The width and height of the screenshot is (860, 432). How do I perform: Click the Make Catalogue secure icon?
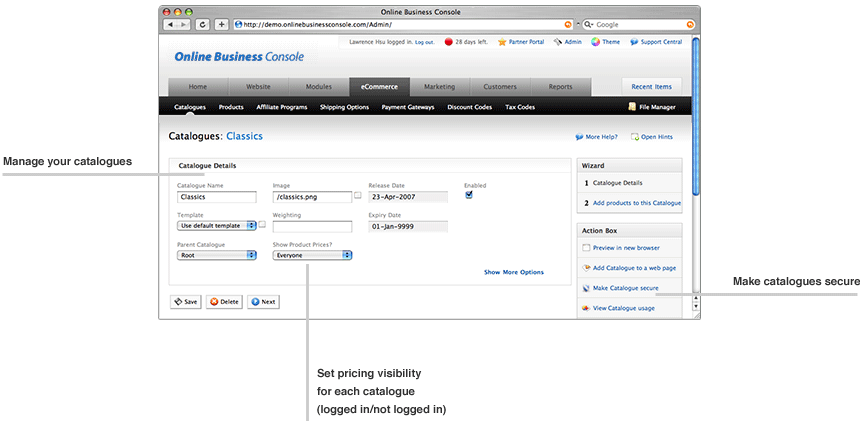pos(586,288)
